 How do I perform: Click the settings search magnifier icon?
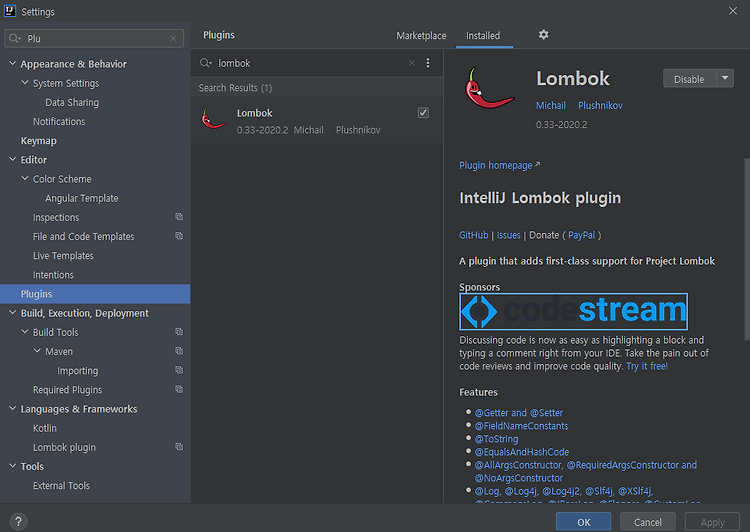[x=15, y=38]
